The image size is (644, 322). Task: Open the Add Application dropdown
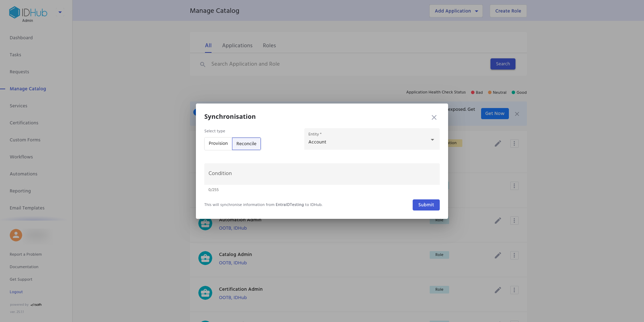click(456, 11)
